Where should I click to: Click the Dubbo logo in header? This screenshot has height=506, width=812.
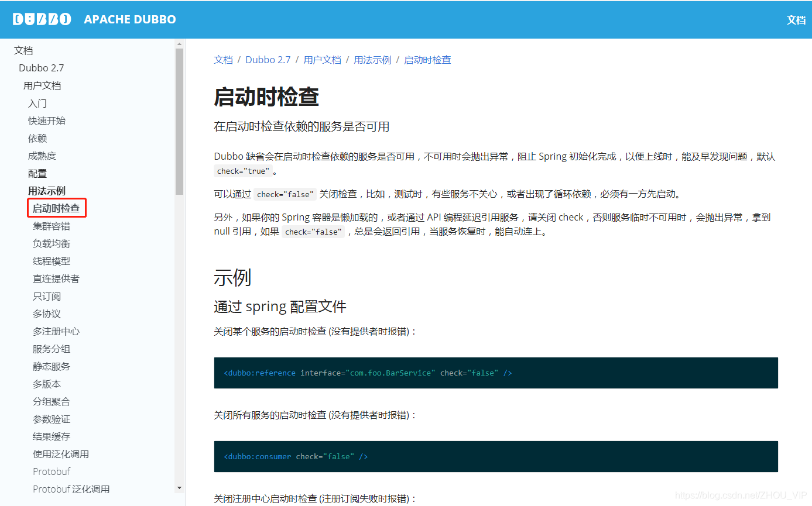(42, 19)
